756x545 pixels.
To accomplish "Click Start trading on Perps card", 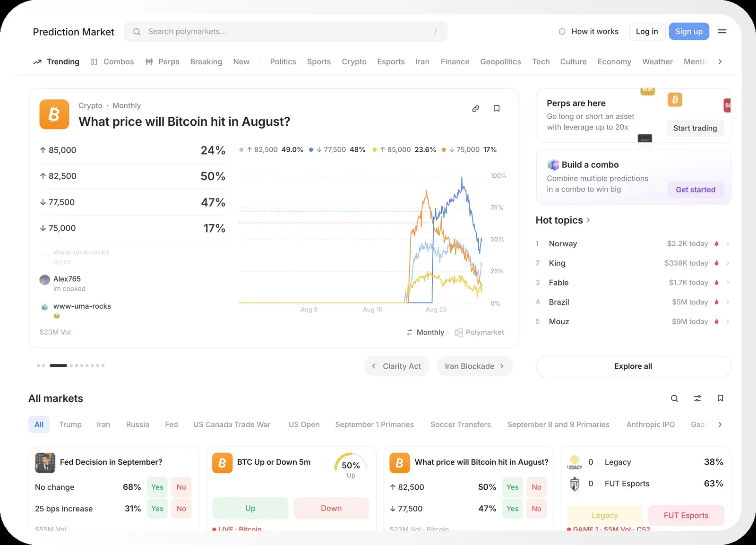I will 695,129.
